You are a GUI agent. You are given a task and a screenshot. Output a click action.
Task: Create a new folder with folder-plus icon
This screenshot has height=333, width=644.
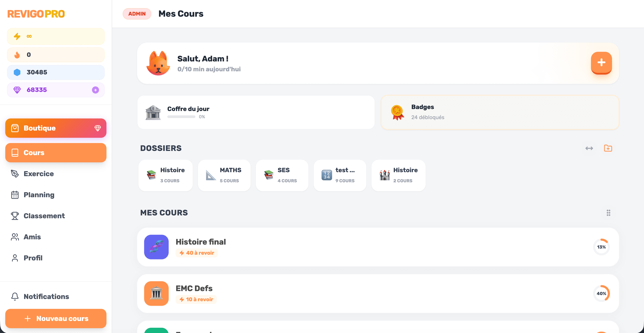click(608, 148)
